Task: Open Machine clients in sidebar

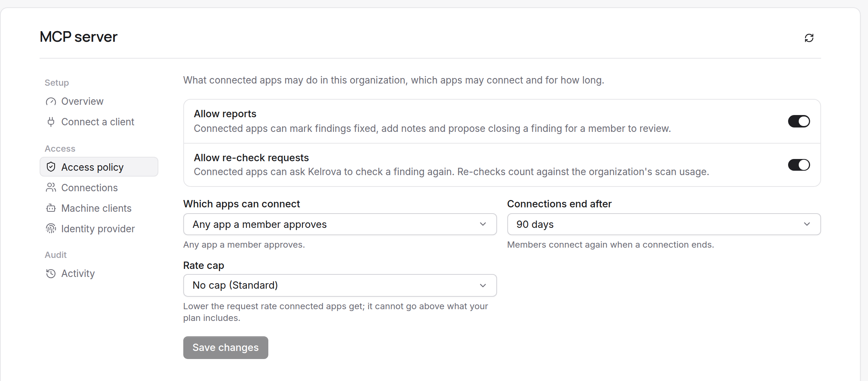Action: (x=99, y=208)
